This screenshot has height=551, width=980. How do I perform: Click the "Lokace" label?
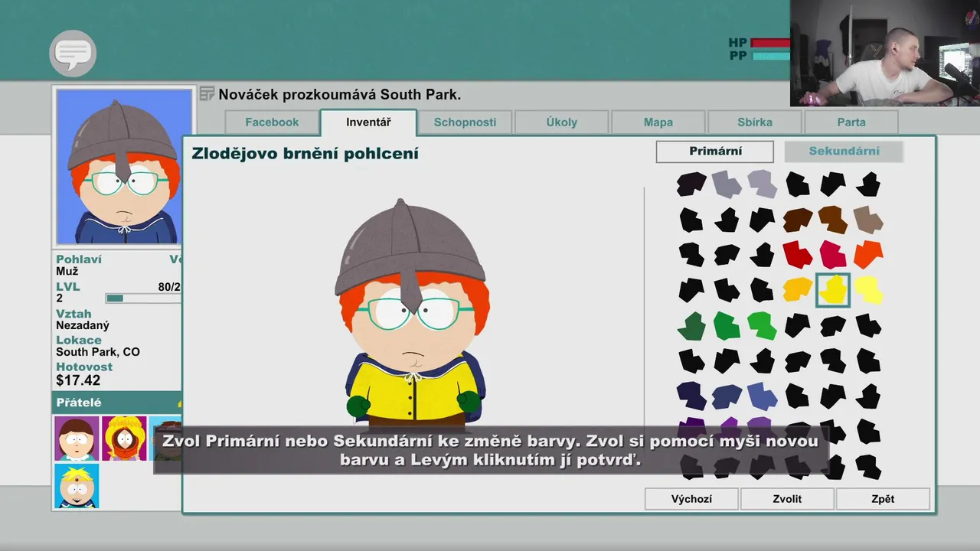(79, 341)
